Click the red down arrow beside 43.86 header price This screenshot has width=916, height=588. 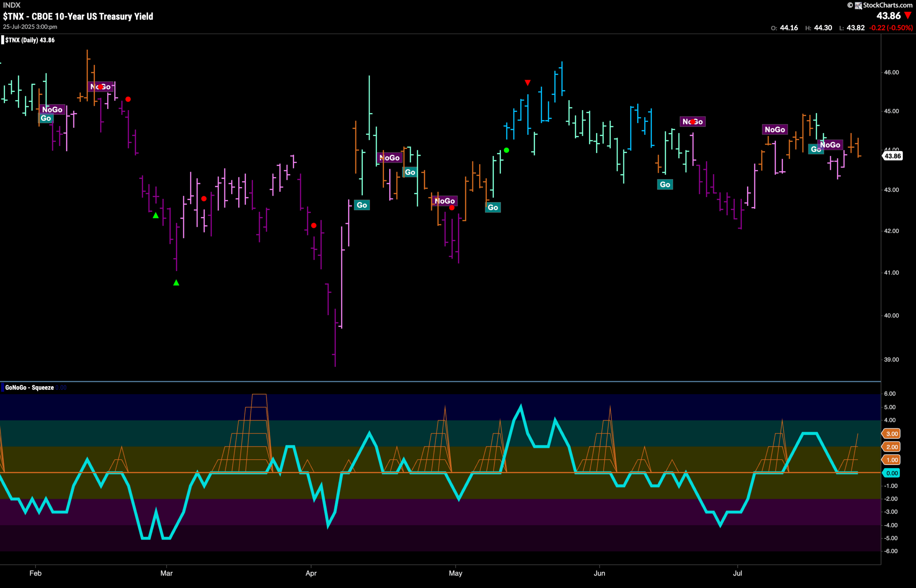pos(908,16)
